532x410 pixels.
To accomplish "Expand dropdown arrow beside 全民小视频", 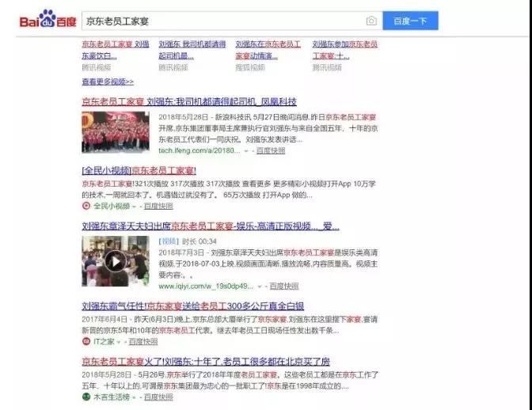I will click(x=135, y=207).
